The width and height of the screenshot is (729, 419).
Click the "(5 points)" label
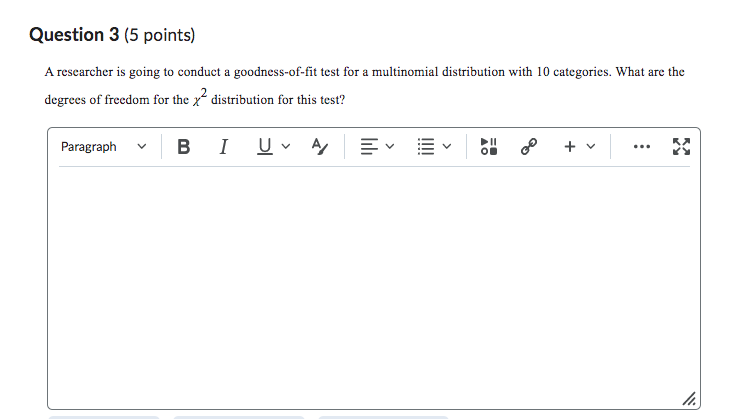159,35
